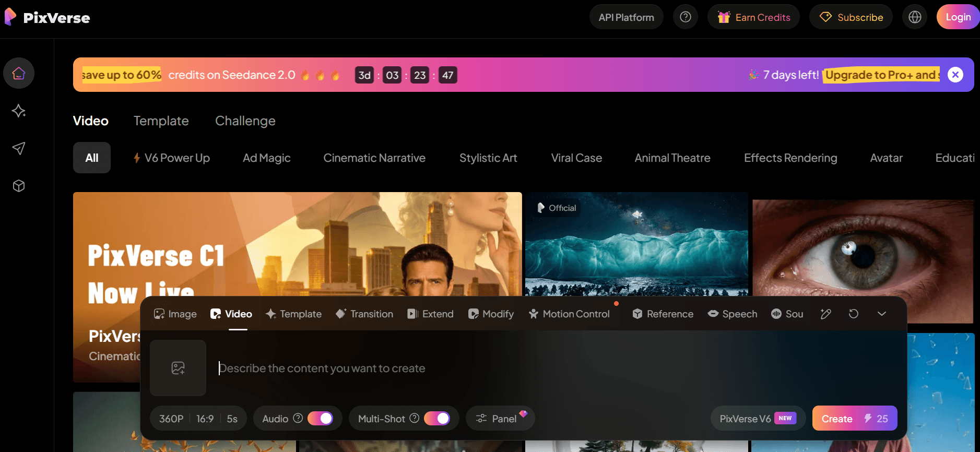Click the Login button
This screenshot has width=980, height=452.
click(x=958, y=17)
